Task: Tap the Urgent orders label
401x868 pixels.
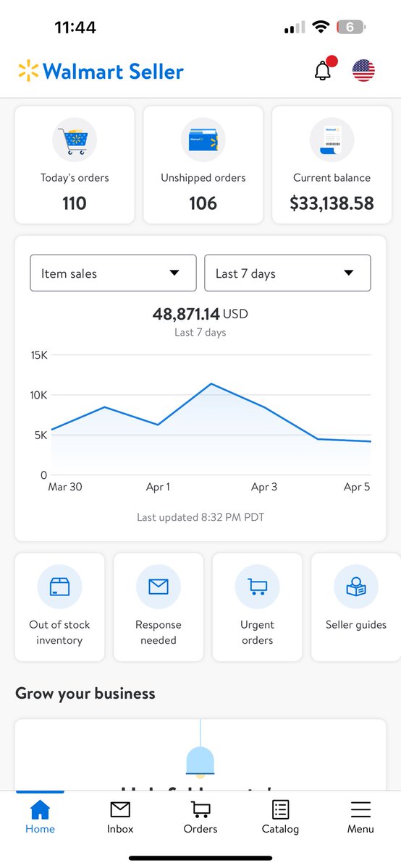Action: point(257,632)
